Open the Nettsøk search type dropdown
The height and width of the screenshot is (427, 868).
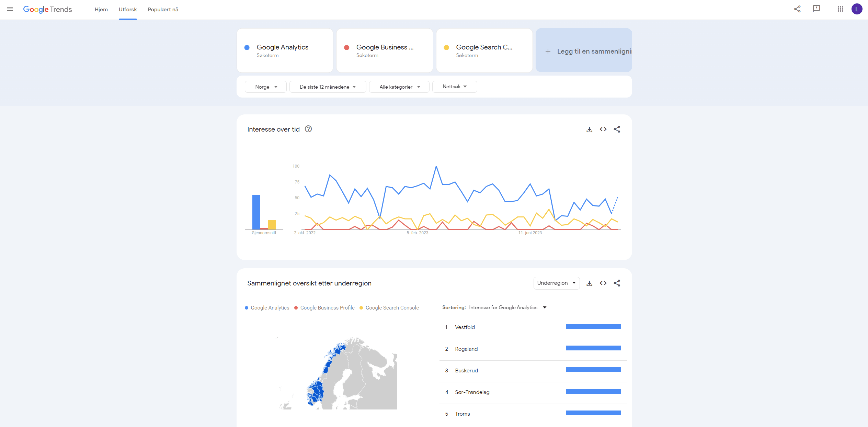coord(454,87)
